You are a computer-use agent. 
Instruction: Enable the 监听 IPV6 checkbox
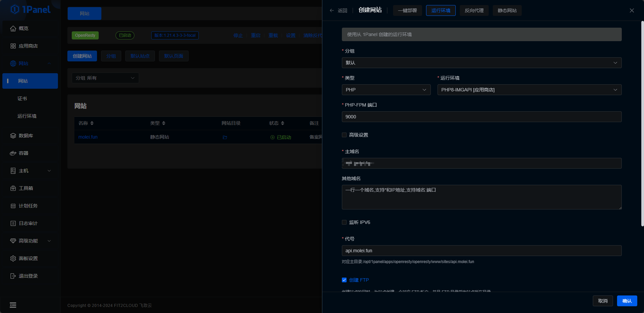click(344, 222)
